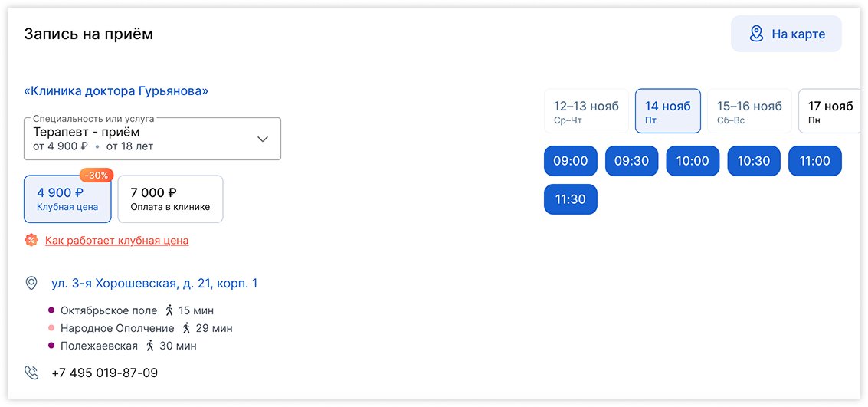Click the location pin icon beside the address
The height and width of the screenshot is (407, 868).
pyautogui.click(x=31, y=284)
